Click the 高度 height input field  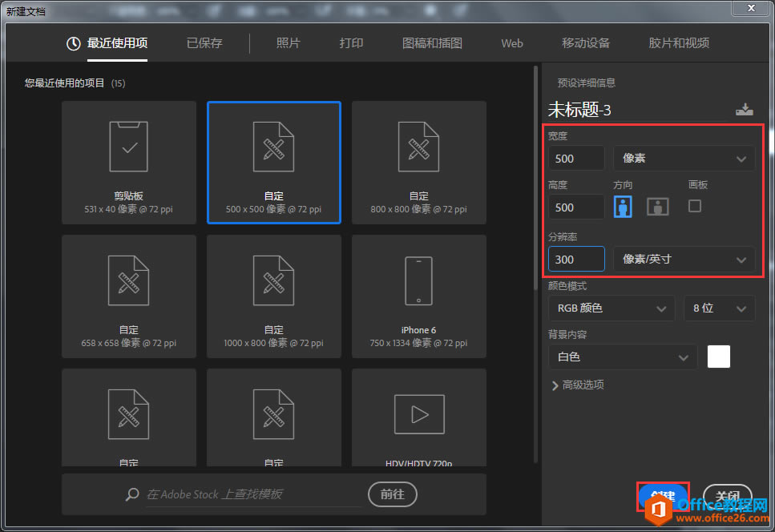576,208
